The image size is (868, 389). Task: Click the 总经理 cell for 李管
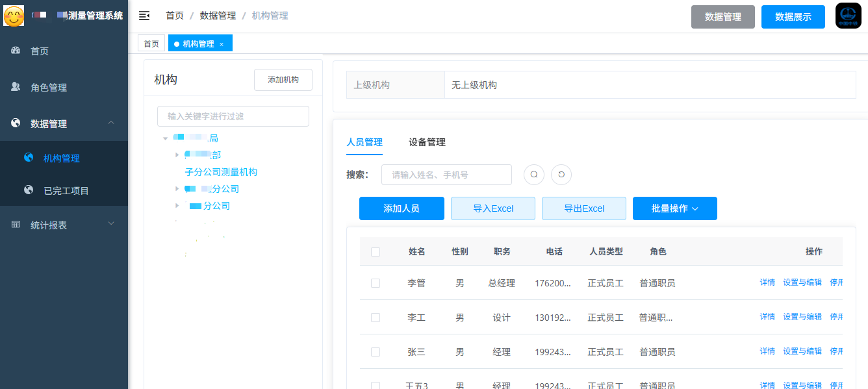click(502, 283)
